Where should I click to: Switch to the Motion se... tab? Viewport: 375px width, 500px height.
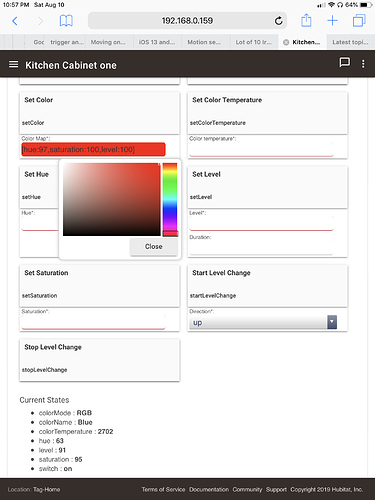coord(205,42)
